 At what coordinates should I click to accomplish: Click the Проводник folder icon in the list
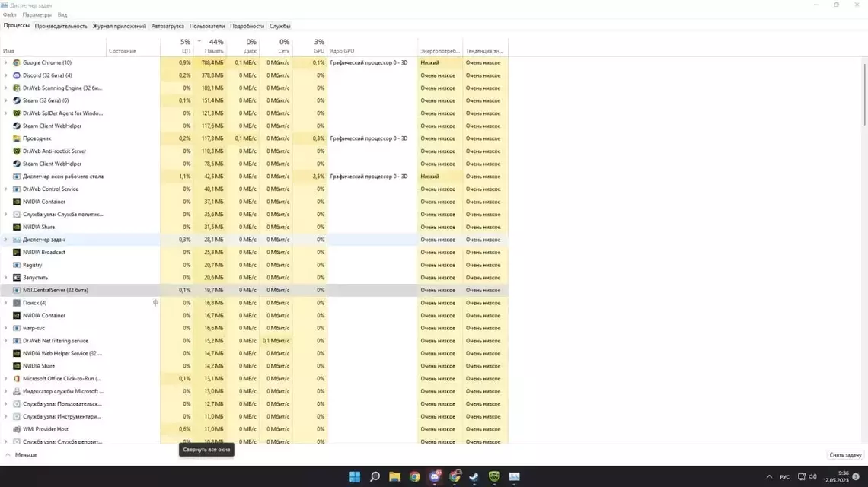(x=17, y=138)
